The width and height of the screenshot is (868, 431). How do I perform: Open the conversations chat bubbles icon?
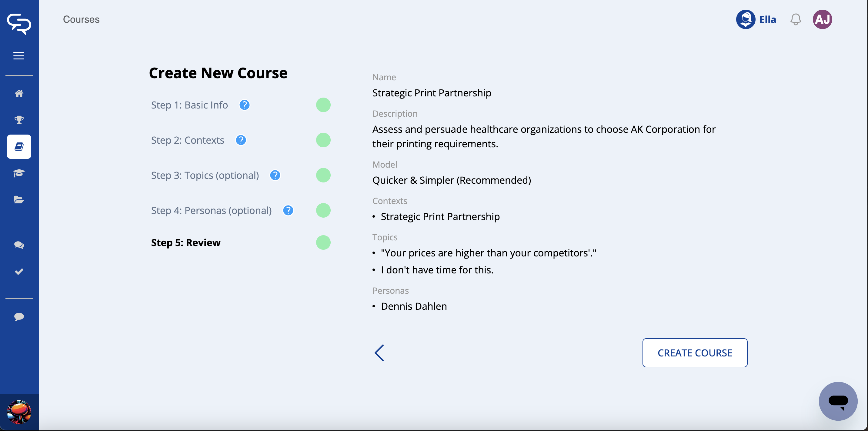click(19, 245)
